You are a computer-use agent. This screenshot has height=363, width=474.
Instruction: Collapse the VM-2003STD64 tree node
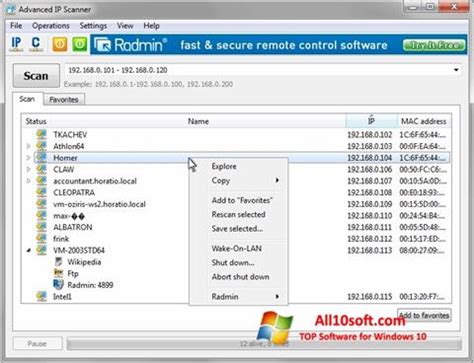pyautogui.click(x=29, y=250)
